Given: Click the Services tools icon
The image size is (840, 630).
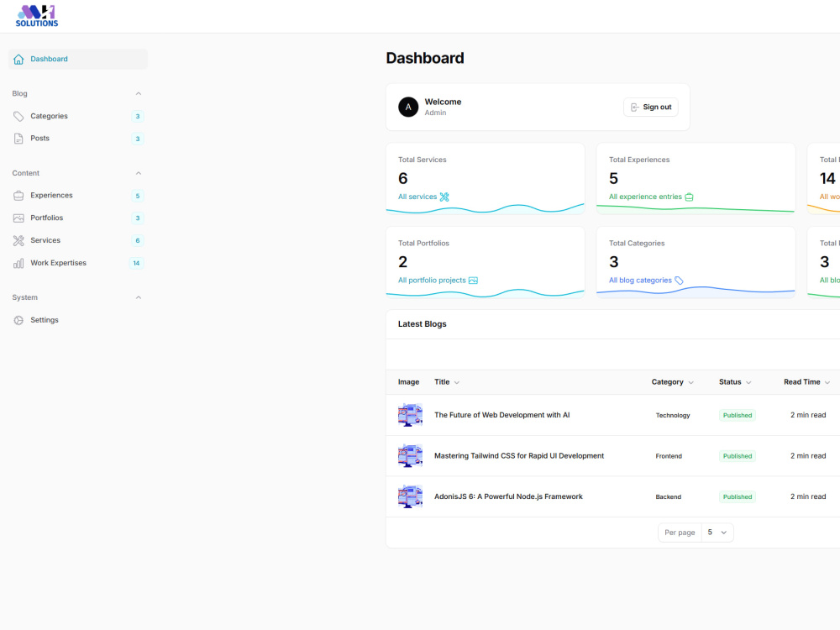Looking at the screenshot, I should point(18,240).
